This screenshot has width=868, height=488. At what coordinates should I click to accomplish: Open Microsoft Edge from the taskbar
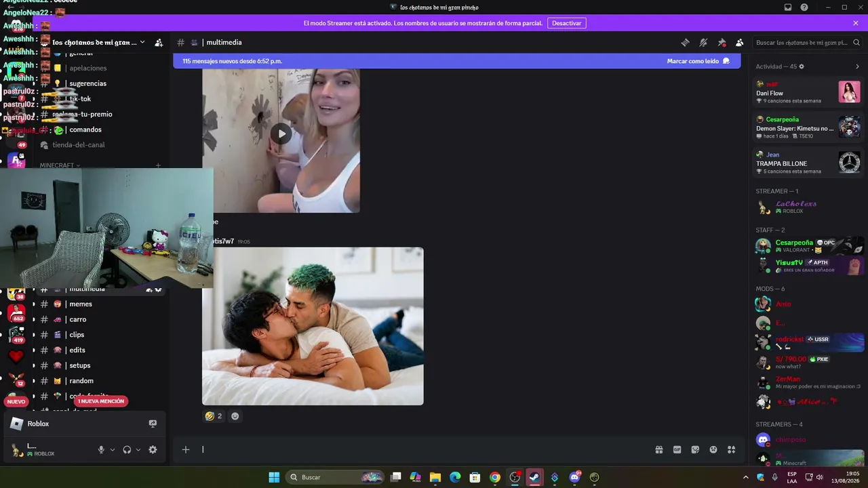pos(455,477)
